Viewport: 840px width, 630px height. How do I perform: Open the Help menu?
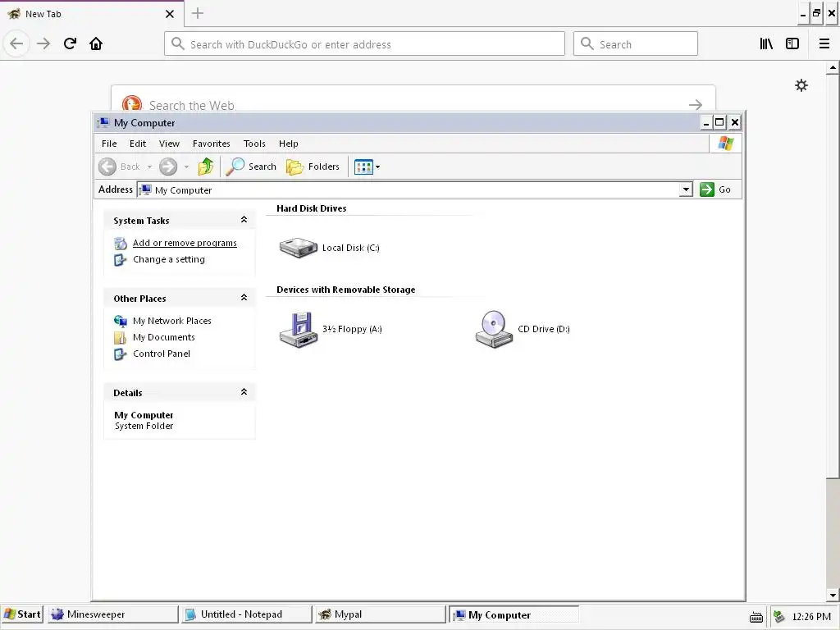(x=288, y=144)
